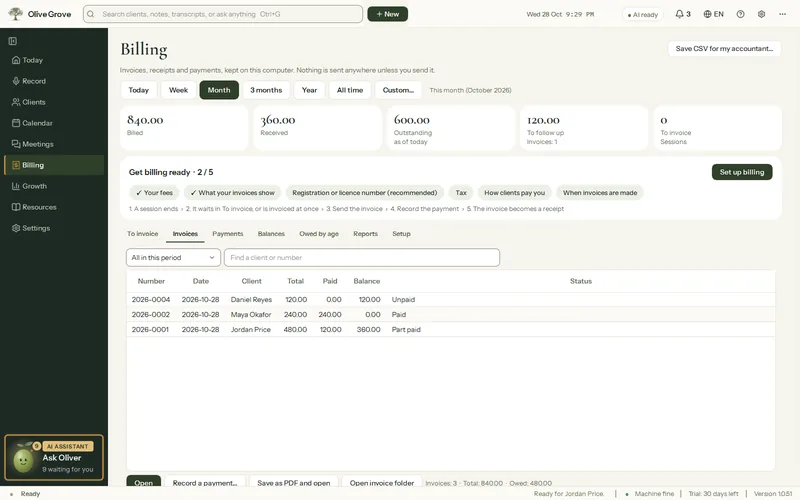Image resolution: width=800 pixels, height=500 pixels.
Task: Select the All time period filter
Action: tap(350, 90)
